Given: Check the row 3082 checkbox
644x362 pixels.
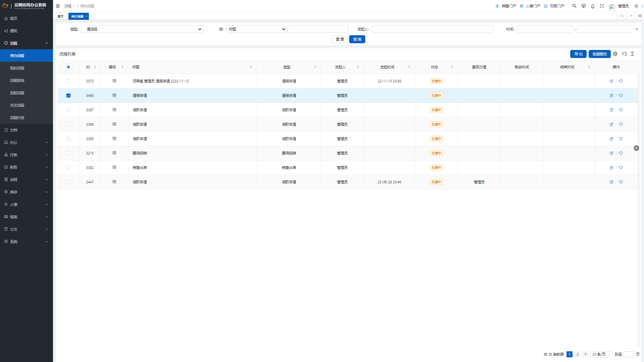Looking at the screenshot, I should pyautogui.click(x=68, y=168).
